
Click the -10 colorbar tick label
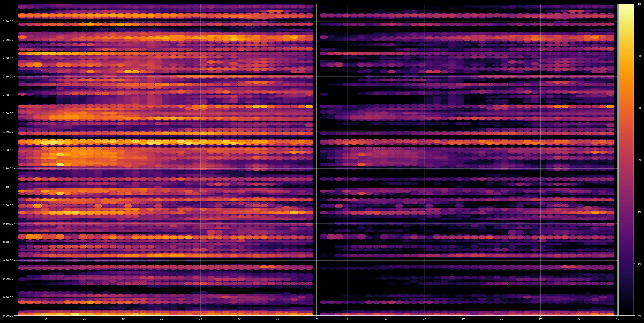pos(638,4)
